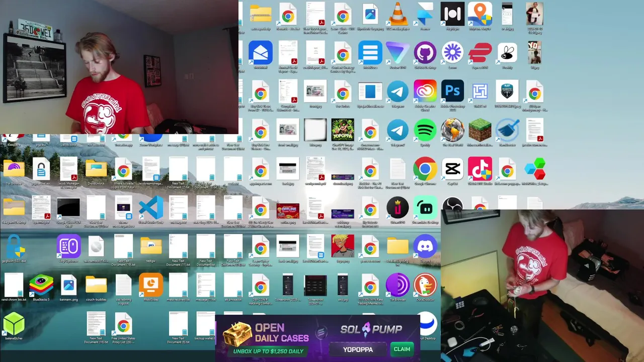Select the gpg4win installer icon
This screenshot has height=362, width=644.
point(14,247)
